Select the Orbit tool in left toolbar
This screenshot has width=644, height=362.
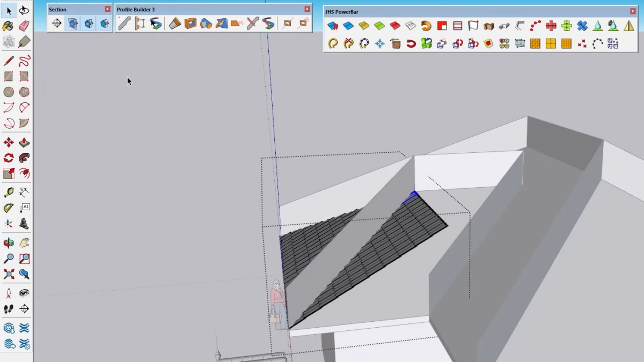coord(9,242)
